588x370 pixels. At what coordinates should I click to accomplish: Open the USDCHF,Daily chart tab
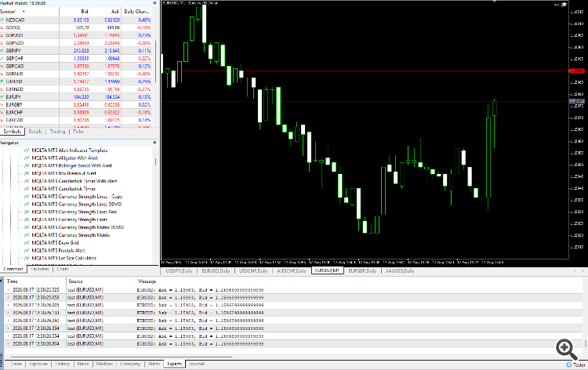tap(253, 270)
